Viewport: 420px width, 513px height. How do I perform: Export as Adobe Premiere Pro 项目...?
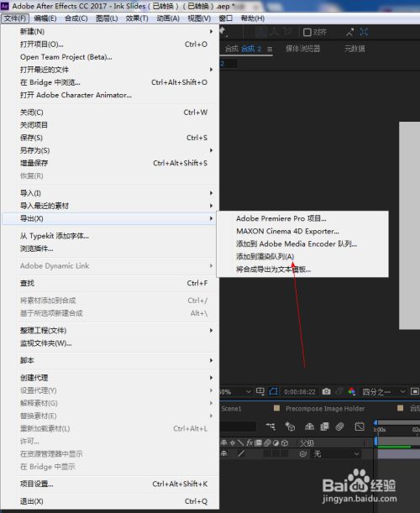[x=302, y=218]
